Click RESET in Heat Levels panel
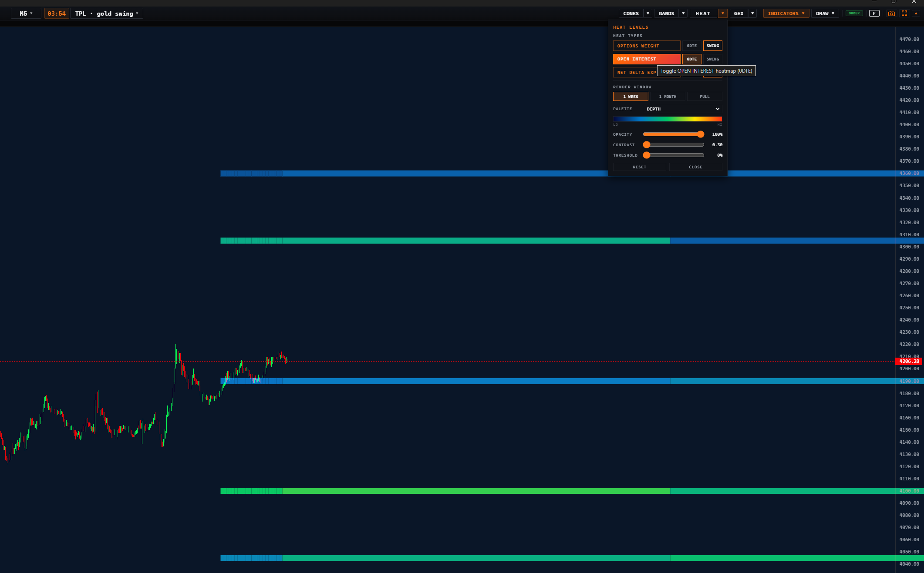 [x=639, y=167]
